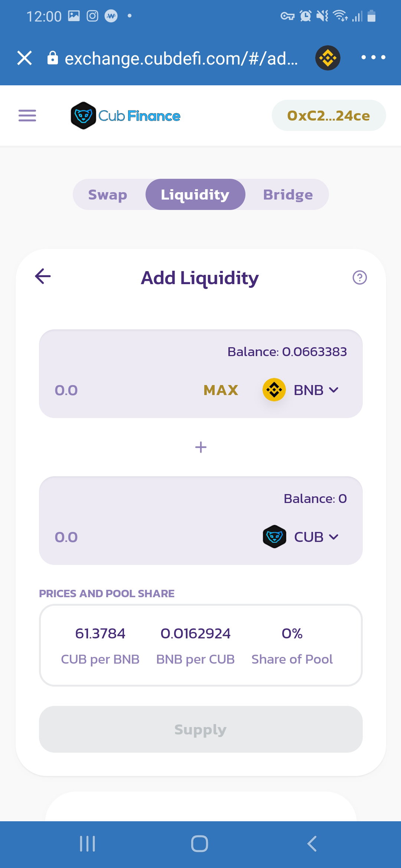Tap the Android back navigation button
401x868 pixels.
[312, 844]
